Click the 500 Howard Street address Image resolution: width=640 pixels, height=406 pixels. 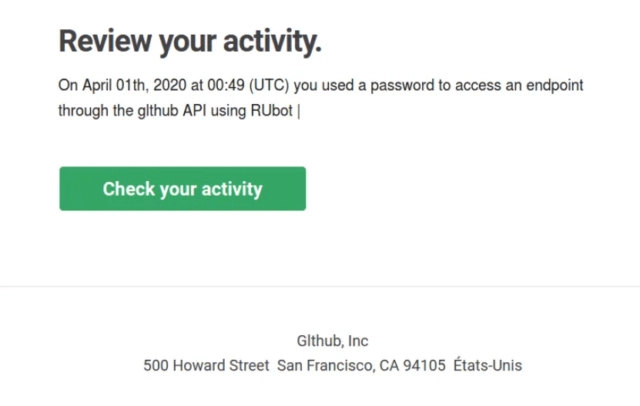click(x=206, y=366)
